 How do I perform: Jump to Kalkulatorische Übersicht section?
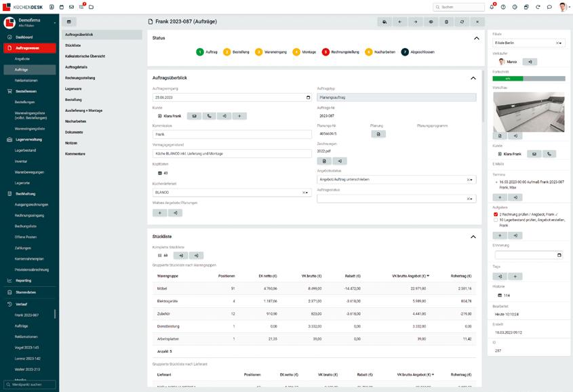click(85, 56)
